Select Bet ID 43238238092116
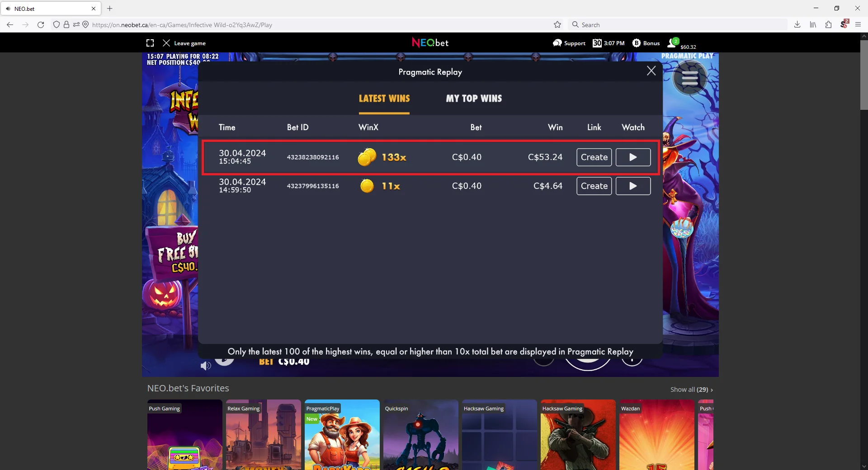868x470 pixels. 313,157
